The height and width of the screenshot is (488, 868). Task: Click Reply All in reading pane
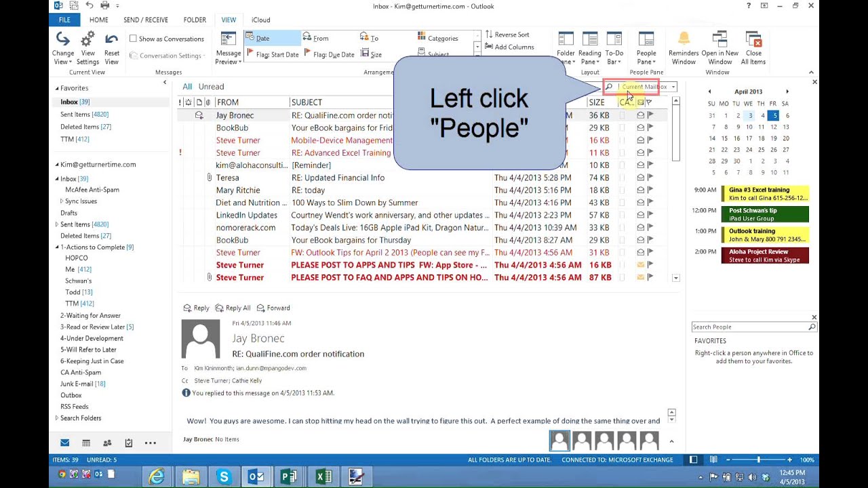232,308
